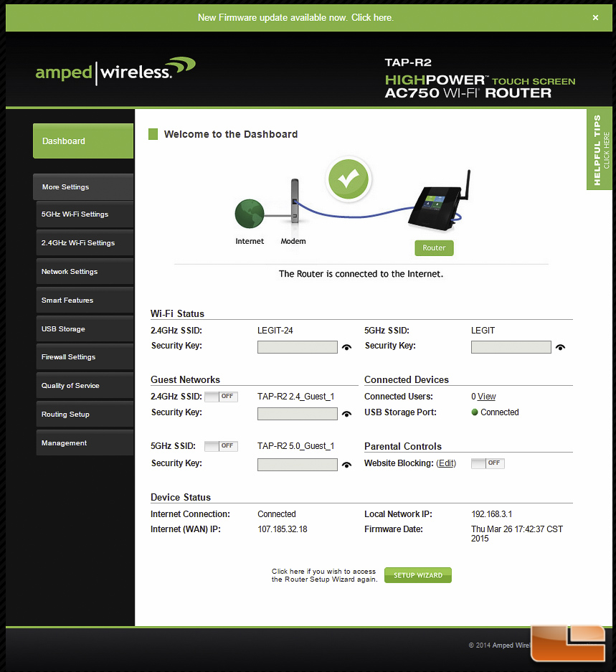Image resolution: width=616 pixels, height=672 pixels.
Task: Select the 5GHz SSID value LEGIT
Action: [x=483, y=331]
